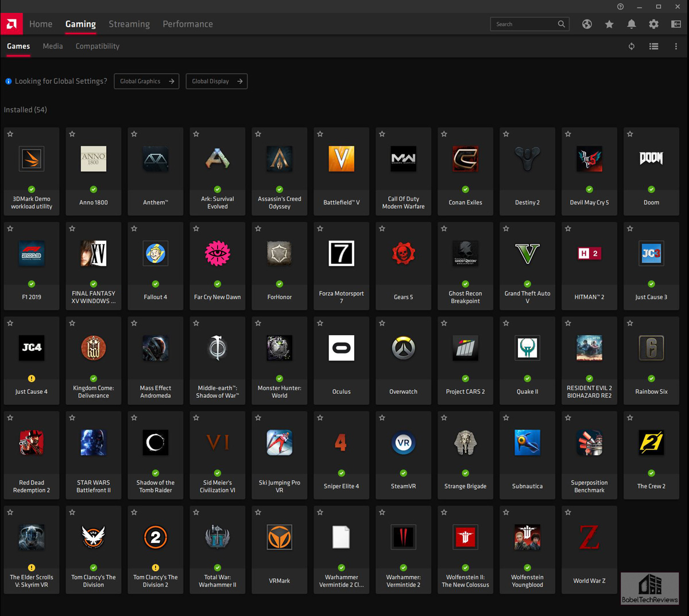Open the Compatibility sub-tab
This screenshot has height=616, width=689.
coord(98,47)
